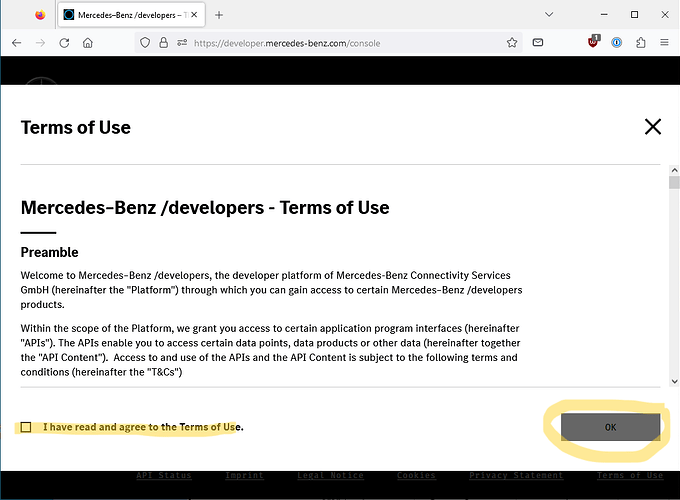Screen dimensions: 680x500
Task: Reload the current page
Action: (x=64, y=43)
